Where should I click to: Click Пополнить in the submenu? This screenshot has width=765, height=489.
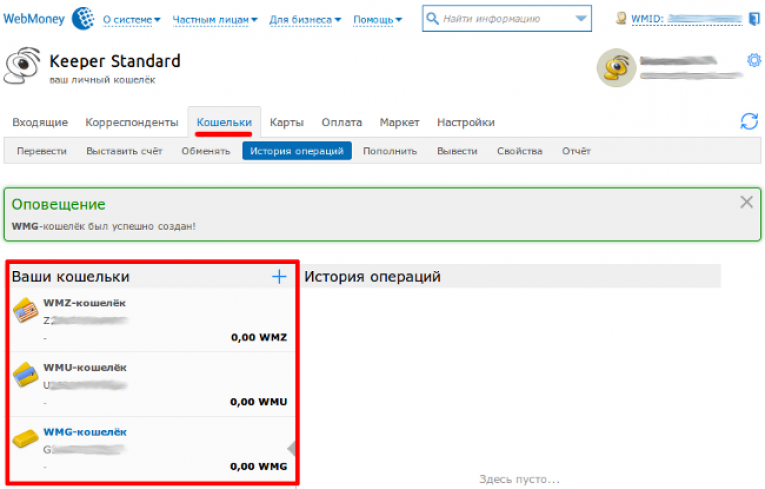390,151
